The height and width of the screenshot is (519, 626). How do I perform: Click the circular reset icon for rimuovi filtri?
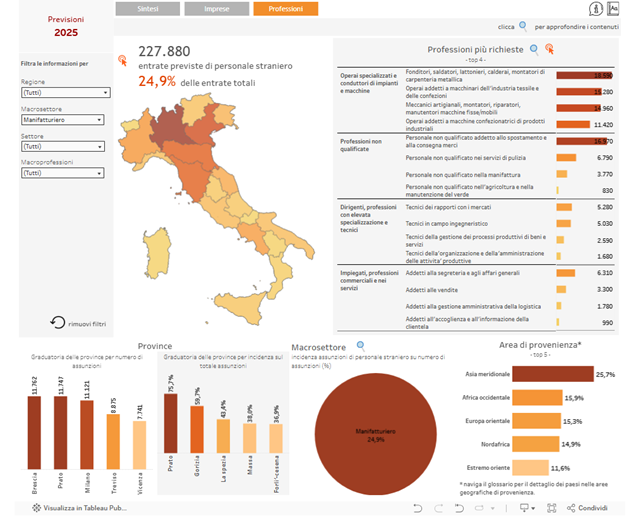pyautogui.click(x=58, y=322)
